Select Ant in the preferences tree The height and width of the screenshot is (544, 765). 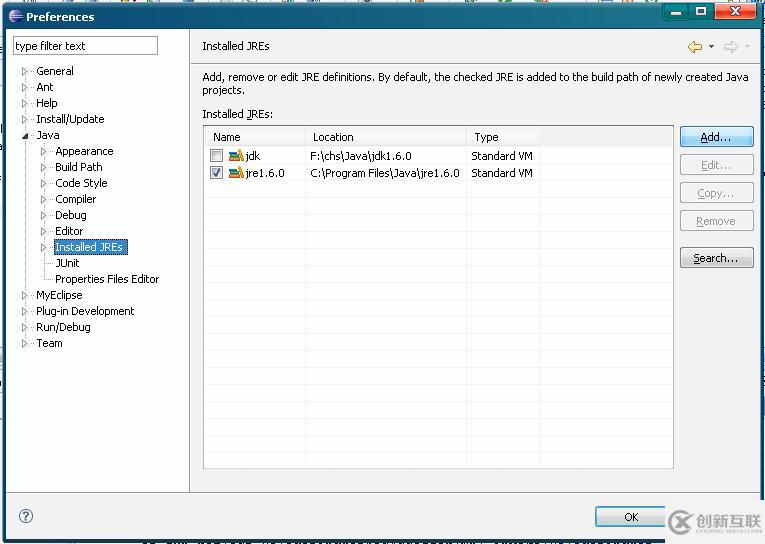pos(45,87)
